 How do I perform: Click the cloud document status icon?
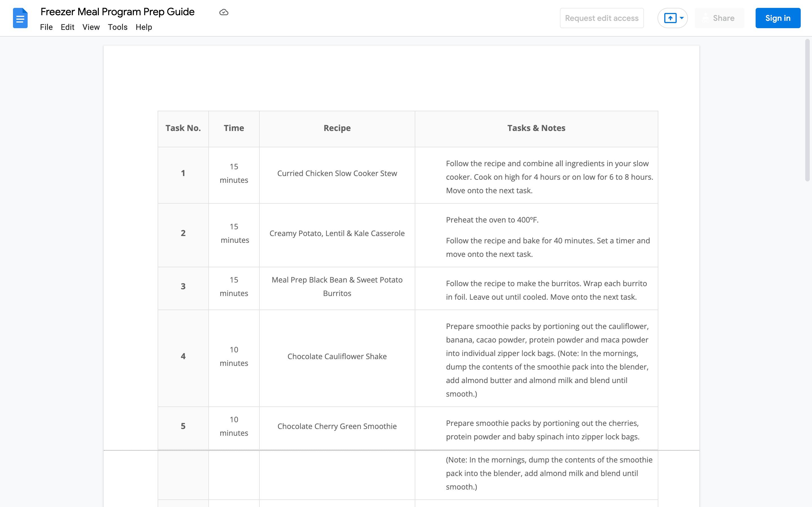(224, 12)
